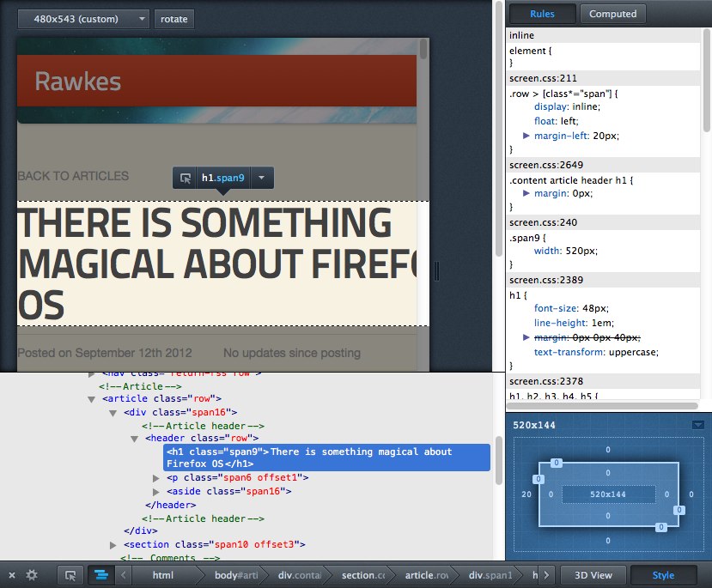The height and width of the screenshot is (588, 712).
Task: Click the inspect icon in the h1.span9 infobar
Action: [185, 178]
